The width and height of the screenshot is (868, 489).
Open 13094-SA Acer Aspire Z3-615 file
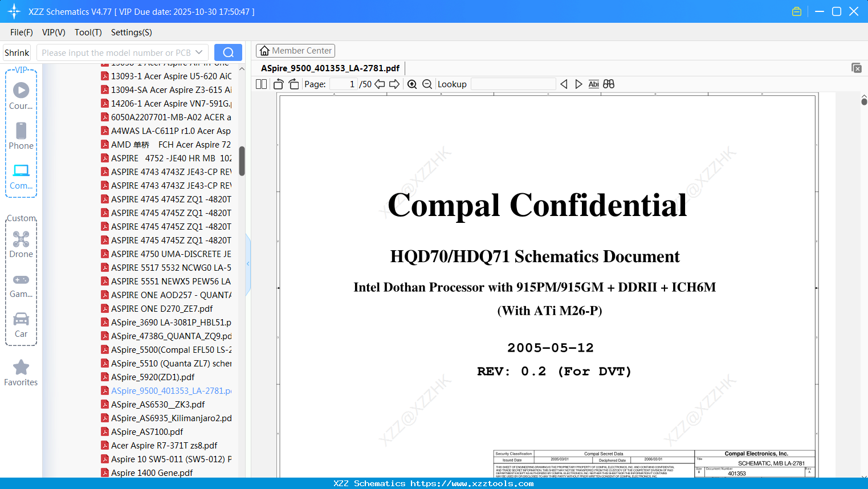coord(166,90)
